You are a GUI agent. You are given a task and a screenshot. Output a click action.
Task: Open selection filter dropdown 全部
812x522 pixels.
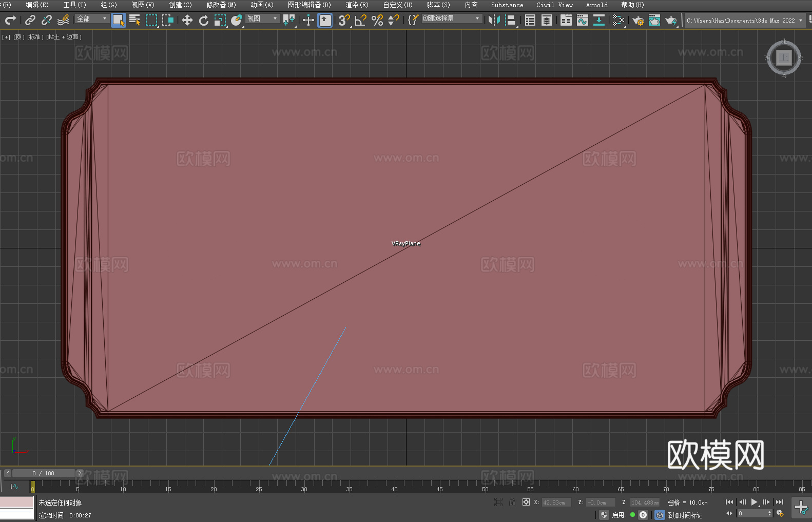tap(92, 18)
